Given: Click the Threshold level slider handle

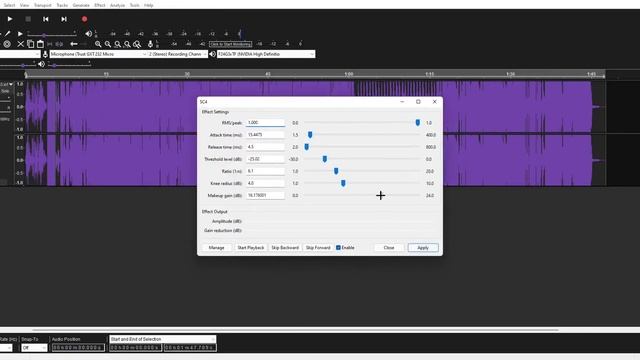Looking at the screenshot, I should (324, 159).
